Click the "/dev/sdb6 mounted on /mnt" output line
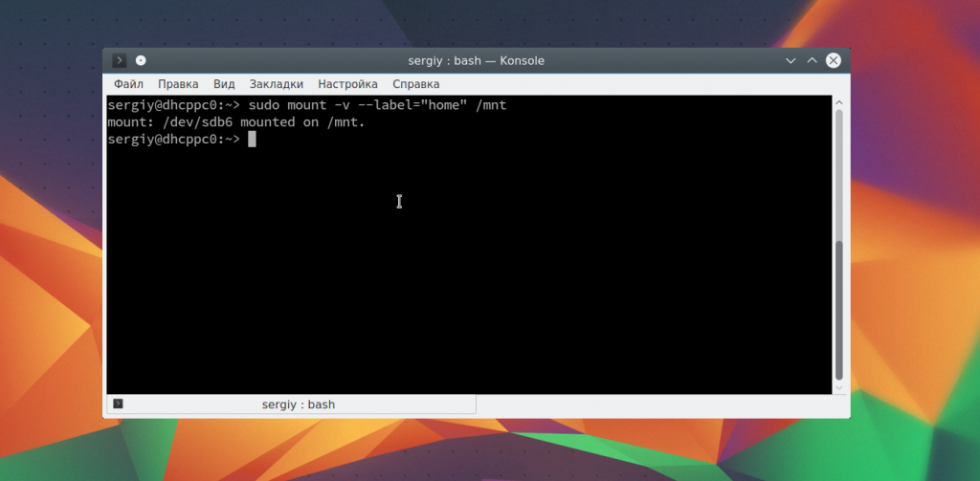Image resolution: width=980 pixels, height=481 pixels. click(236, 122)
